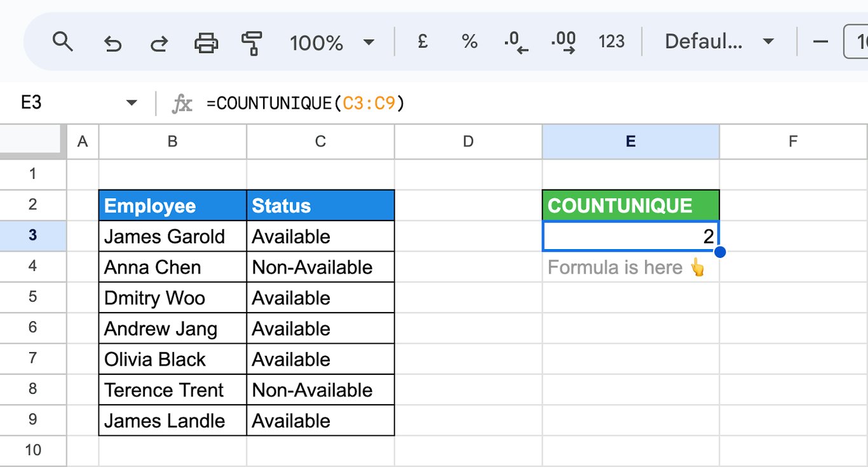Screen dimensions: 868x467
Task: Select James Garold's Available status cell
Action: click(x=320, y=236)
